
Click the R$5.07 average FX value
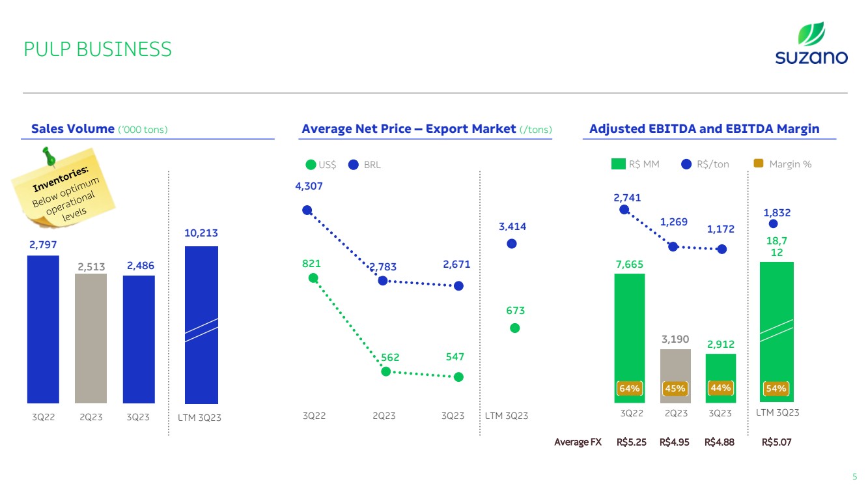pos(777,442)
